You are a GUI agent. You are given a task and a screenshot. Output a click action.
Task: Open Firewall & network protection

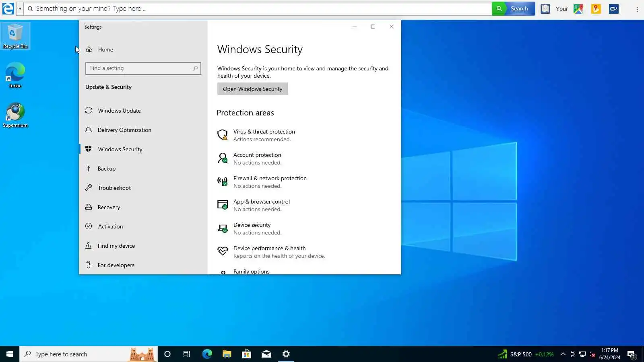262,182
